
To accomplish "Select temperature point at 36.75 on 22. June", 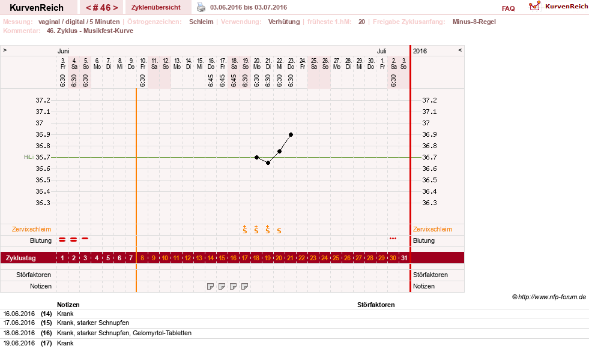I will (279, 152).
